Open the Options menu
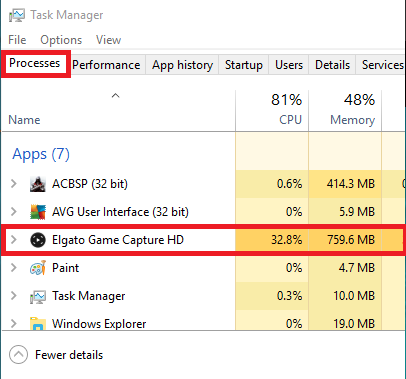This screenshot has height=379, width=406. pyautogui.click(x=61, y=40)
